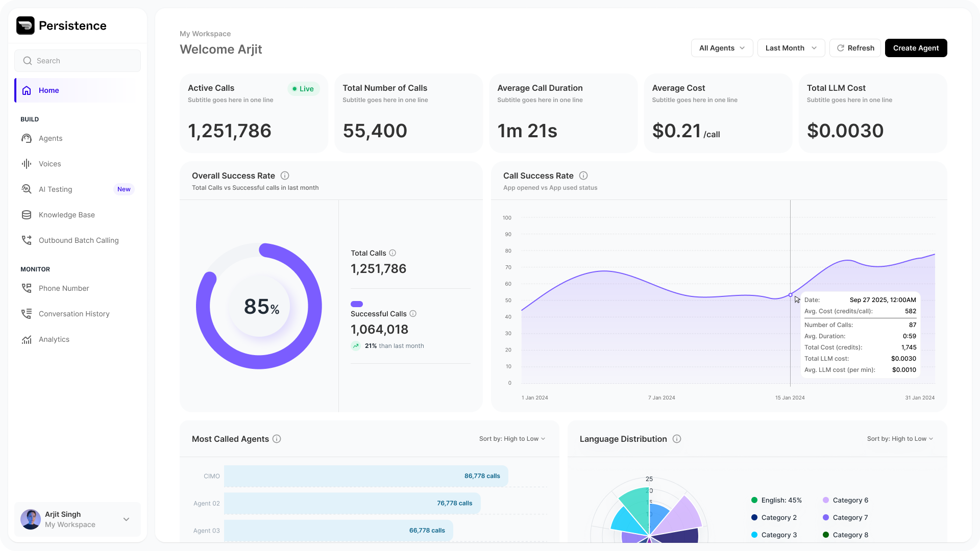Image resolution: width=980 pixels, height=551 pixels.
Task: Click the Persistence logo icon
Action: point(25,26)
